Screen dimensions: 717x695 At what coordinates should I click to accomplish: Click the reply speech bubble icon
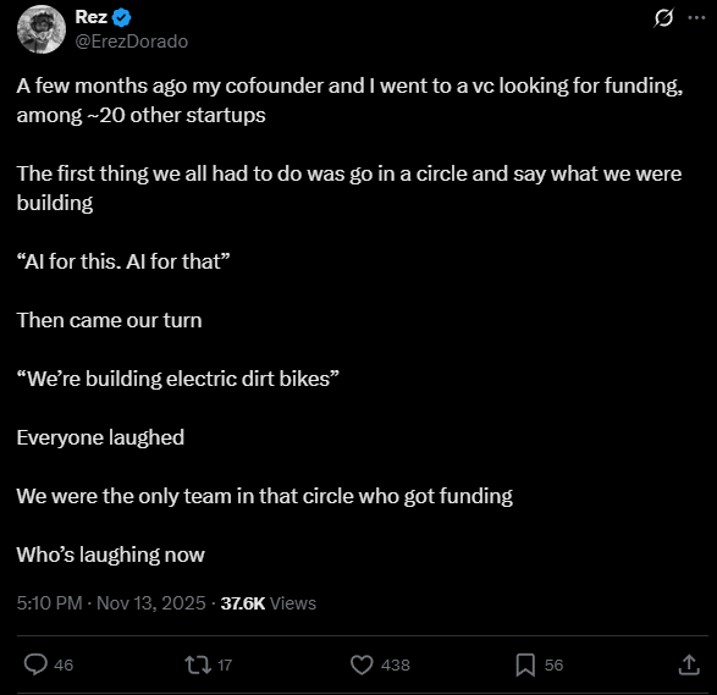tap(36, 664)
